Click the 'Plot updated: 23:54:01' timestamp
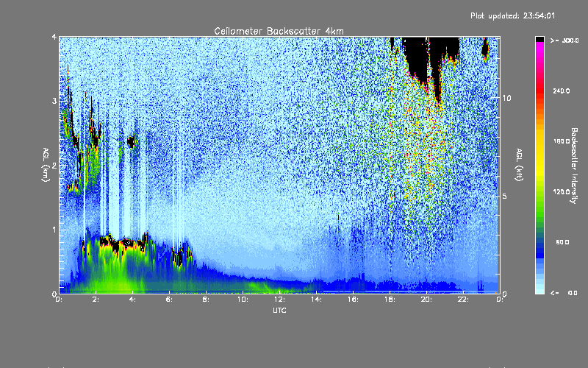Screen dimensions: 588x368 coord(512,15)
